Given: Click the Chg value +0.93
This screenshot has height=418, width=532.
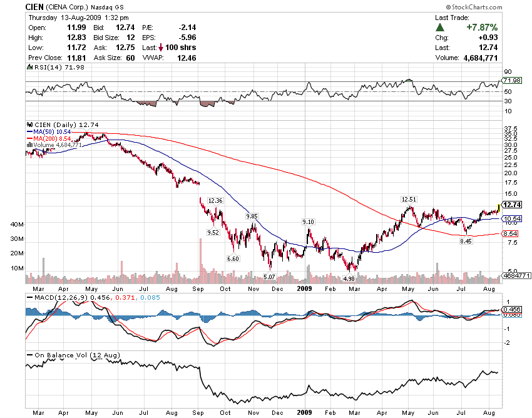Looking at the screenshot, I should (x=488, y=38).
